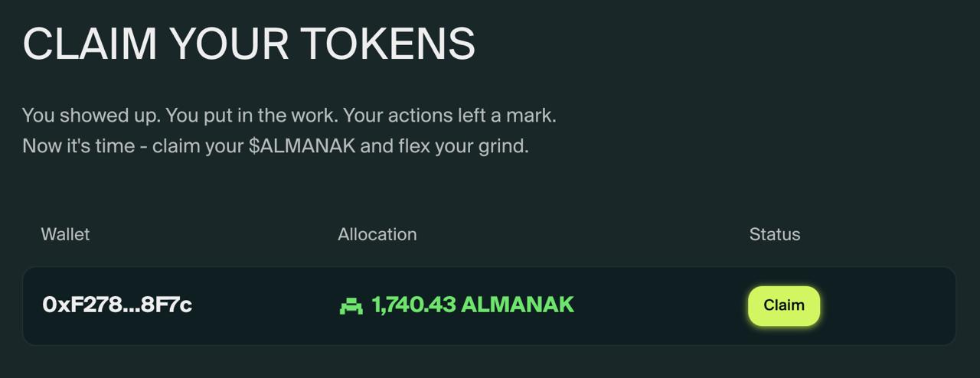Click the Allocation column header

click(x=377, y=234)
